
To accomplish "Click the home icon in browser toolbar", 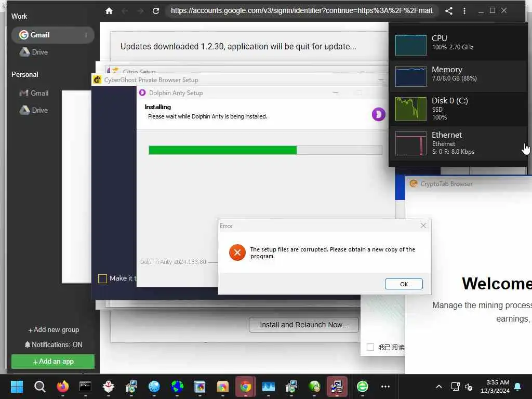I will point(109,11).
